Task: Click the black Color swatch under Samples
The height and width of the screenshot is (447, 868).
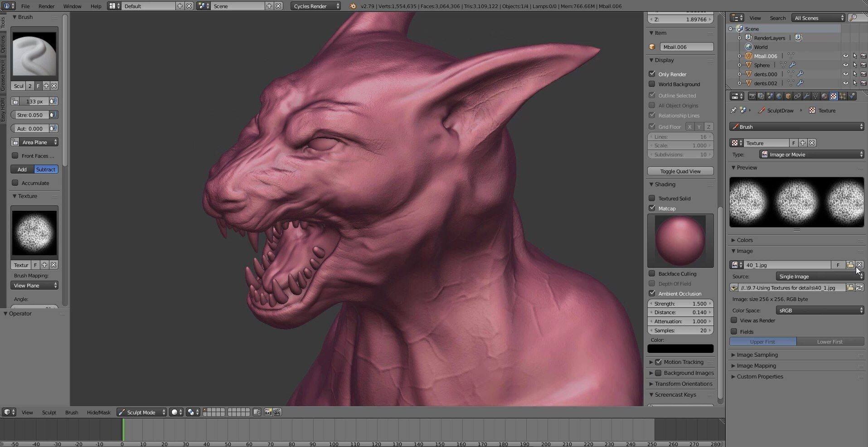Action: pos(680,348)
